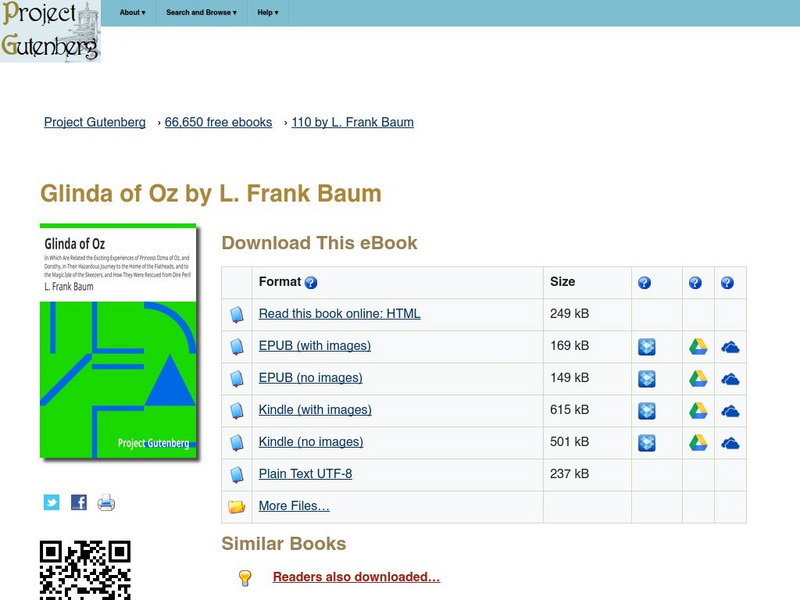The width and height of the screenshot is (800, 600).
Task: Click the Download This eBook heading
Action: 319,243
